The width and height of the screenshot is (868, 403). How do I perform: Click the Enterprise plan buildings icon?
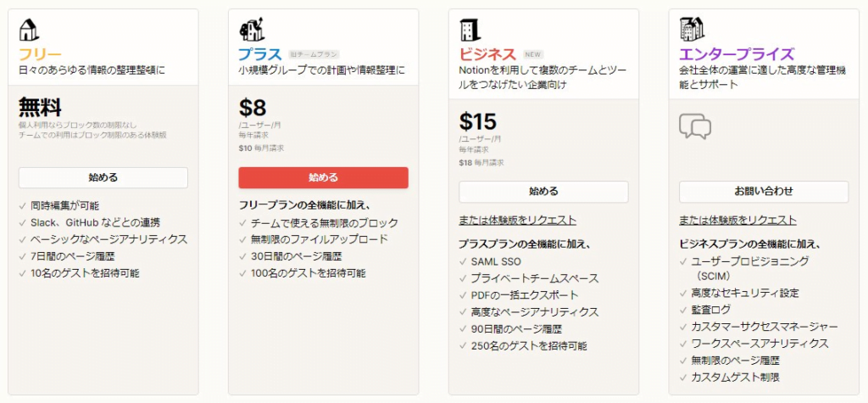(x=691, y=30)
